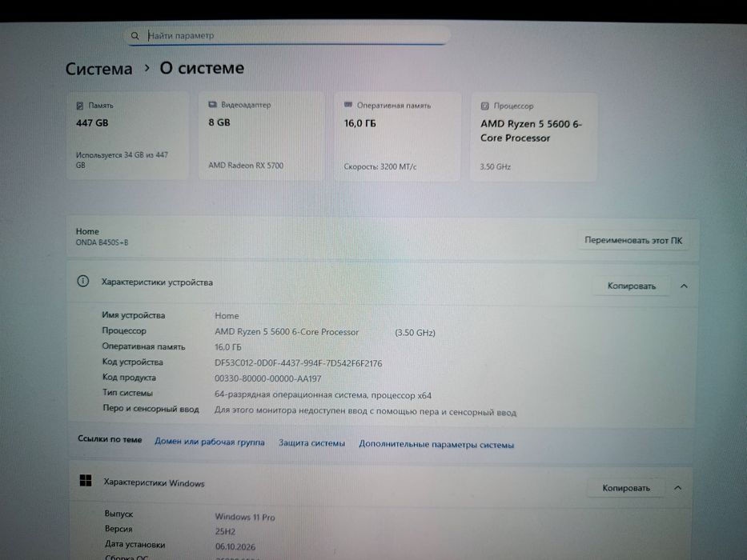
Task: Open the 'Процессор' AMD Ryzen card
Action: pos(533,137)
